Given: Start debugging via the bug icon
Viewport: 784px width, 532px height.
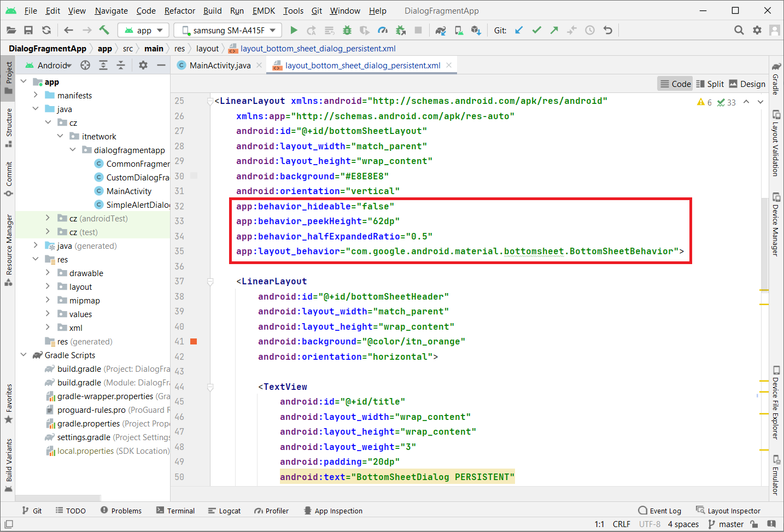Looking at the screenshot, I should 347,30.
